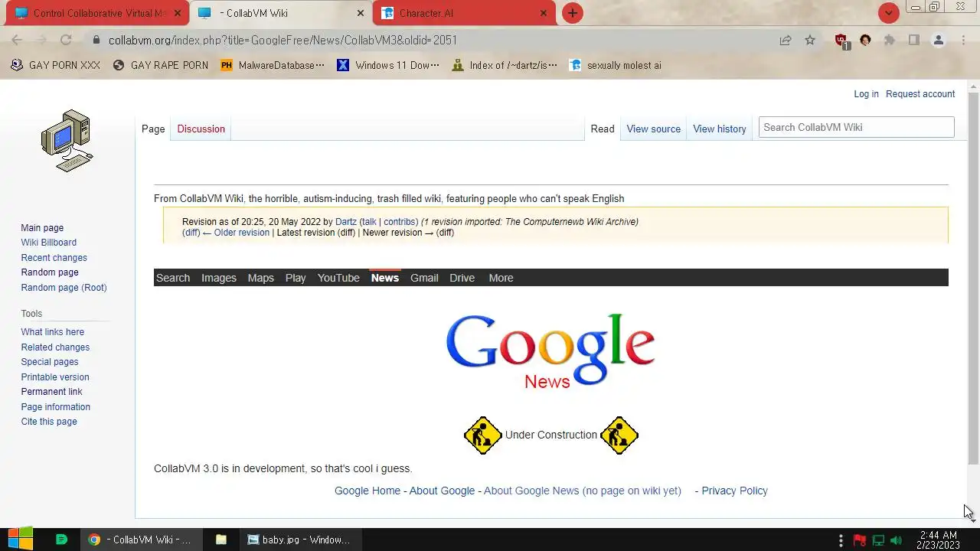Go back with the browser back arrow

(17, 40)
